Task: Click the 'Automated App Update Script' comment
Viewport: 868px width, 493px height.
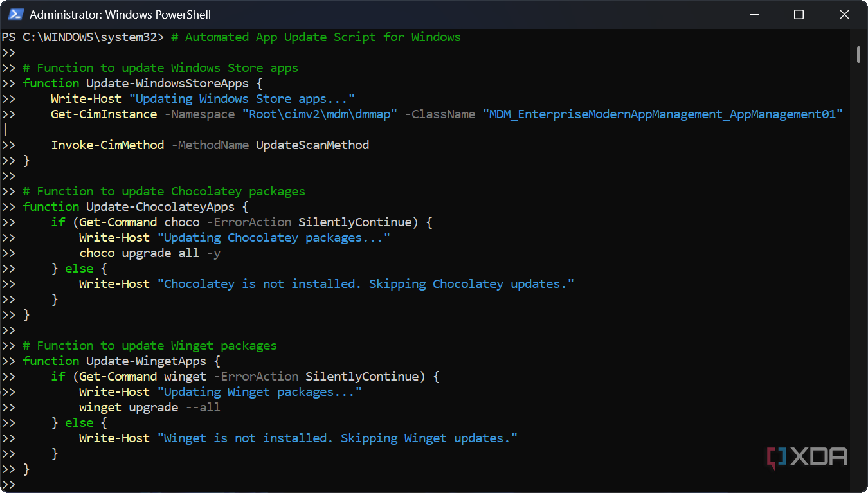Action: (316, 37)
